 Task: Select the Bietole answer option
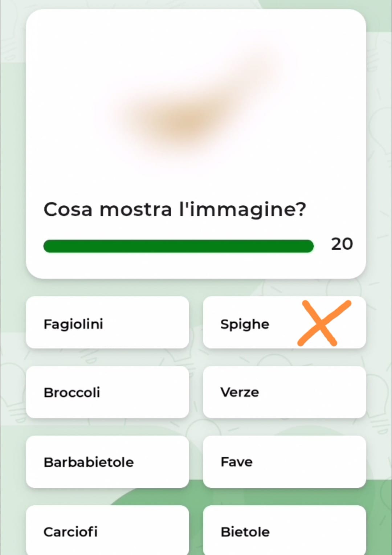284,531
